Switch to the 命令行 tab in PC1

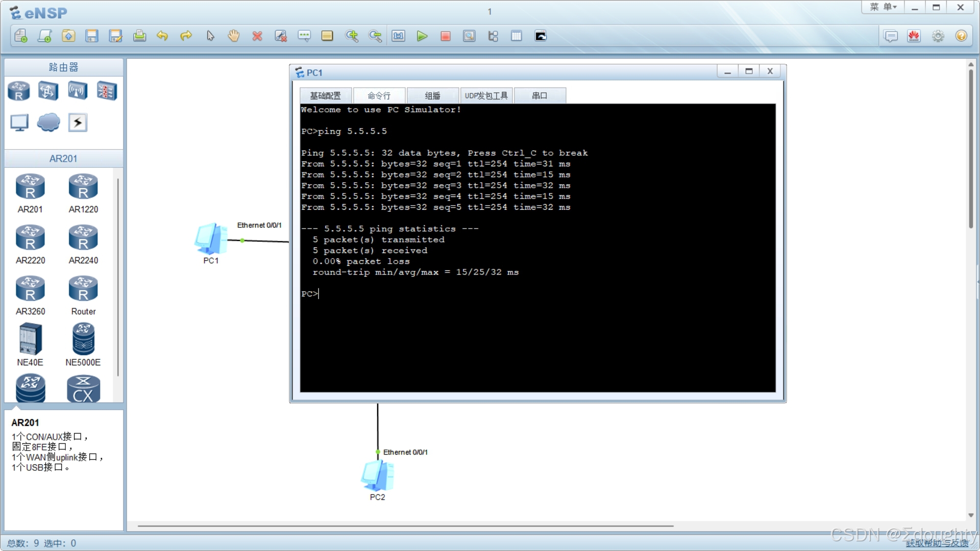tap(379, 95)
